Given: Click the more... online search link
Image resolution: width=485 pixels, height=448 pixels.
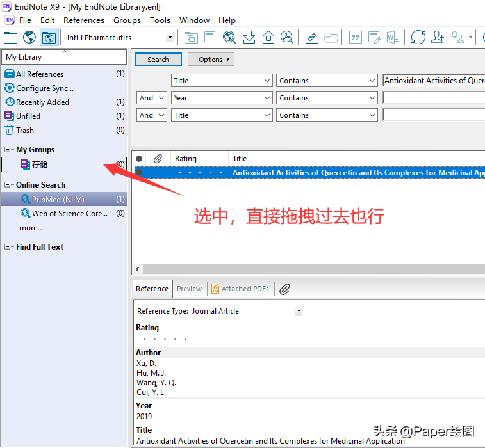Looking at the screenshot, I should pos(31,228).
